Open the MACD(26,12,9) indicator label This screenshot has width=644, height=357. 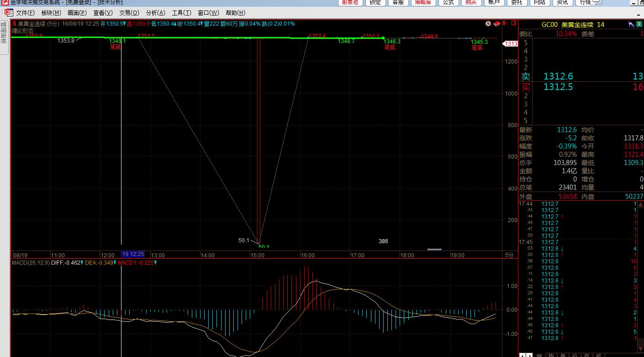click(x=31, y=263)
